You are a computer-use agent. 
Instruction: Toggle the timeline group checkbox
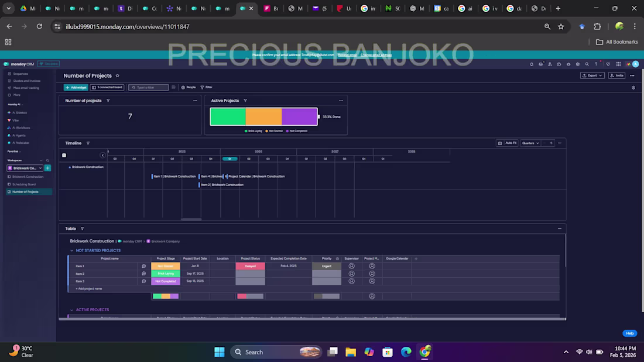(x=64, y=155)
